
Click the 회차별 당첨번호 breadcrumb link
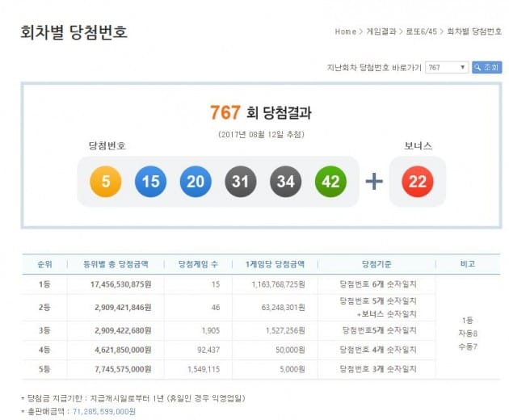tap(474, 31)
